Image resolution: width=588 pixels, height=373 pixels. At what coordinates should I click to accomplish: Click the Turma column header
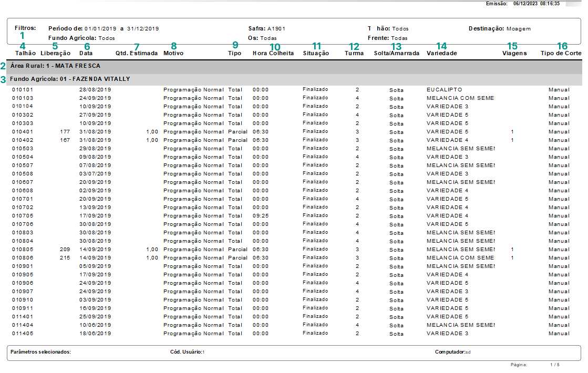click(354, 53)
